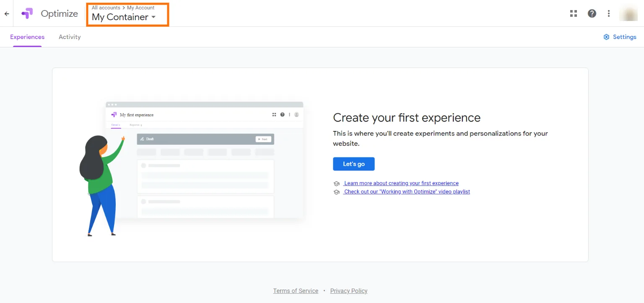Open the Google apps grid
This screenshot has height=303, width=644.
click(x=574, y=13)
